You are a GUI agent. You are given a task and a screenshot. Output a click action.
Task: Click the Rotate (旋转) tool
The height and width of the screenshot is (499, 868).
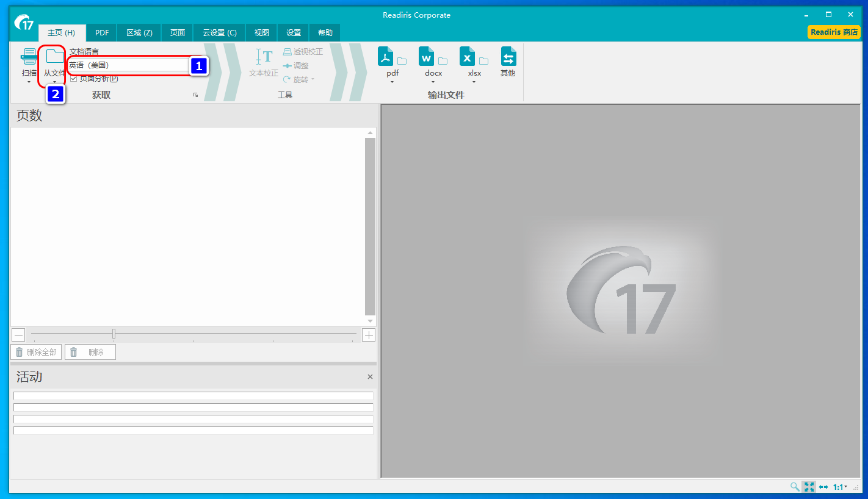(x=298, y=79)
